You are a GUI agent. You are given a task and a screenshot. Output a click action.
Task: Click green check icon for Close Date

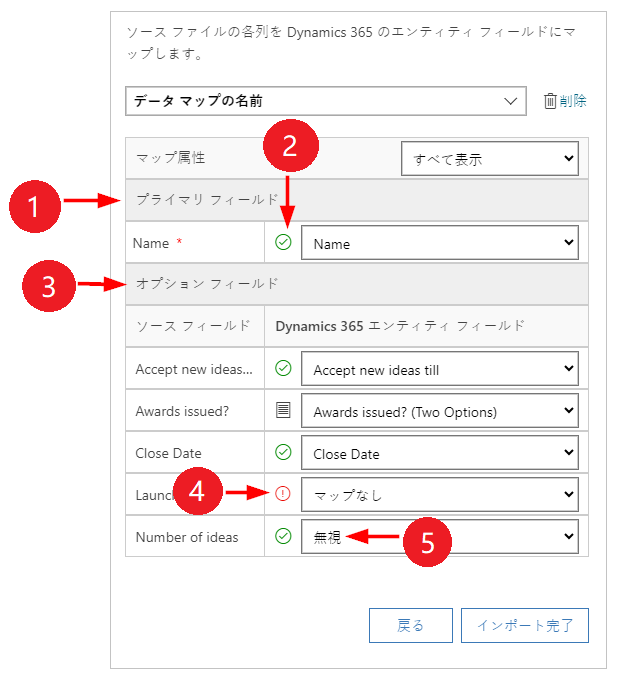(x=283, y=453)
